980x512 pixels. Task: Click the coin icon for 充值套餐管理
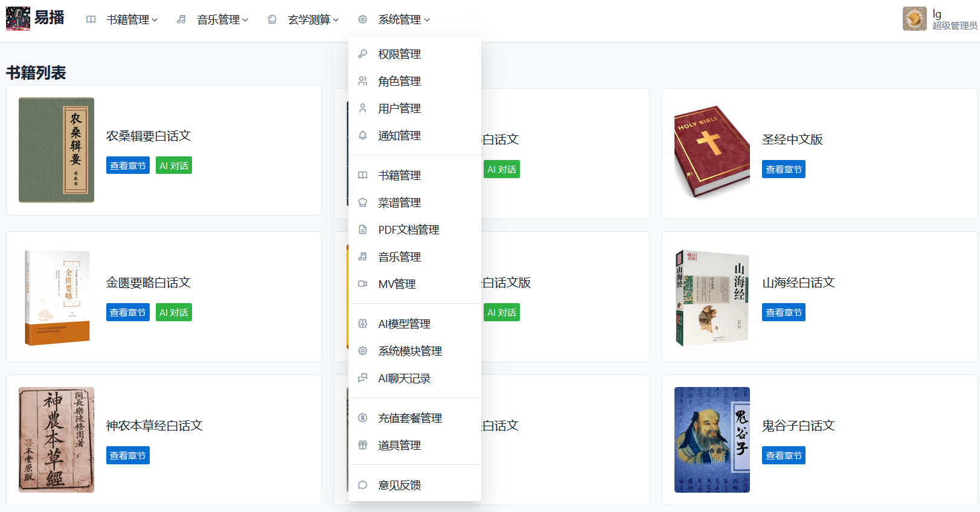(x=362, y=418)
